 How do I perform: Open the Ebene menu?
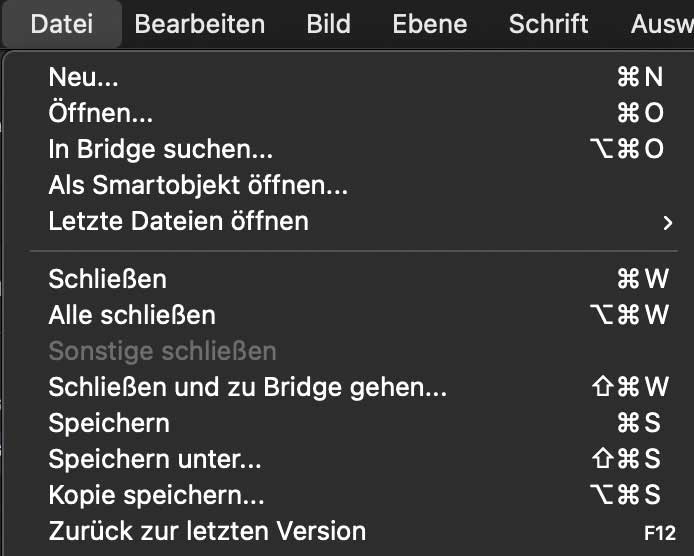[430, 24]
